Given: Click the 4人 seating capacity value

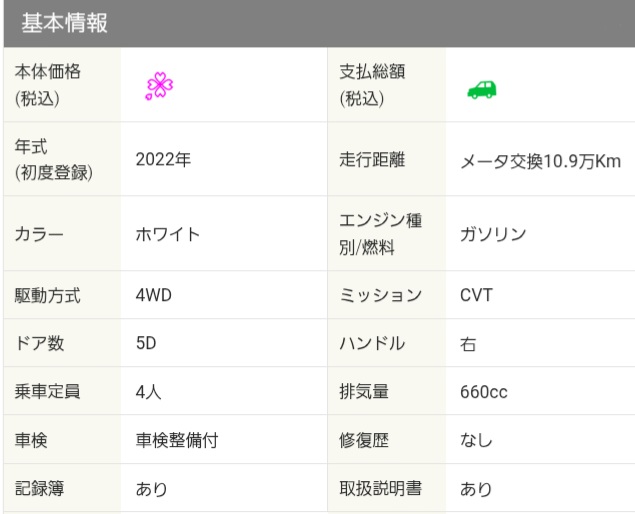Looking at the screenshot, I should tap(148, 392).
